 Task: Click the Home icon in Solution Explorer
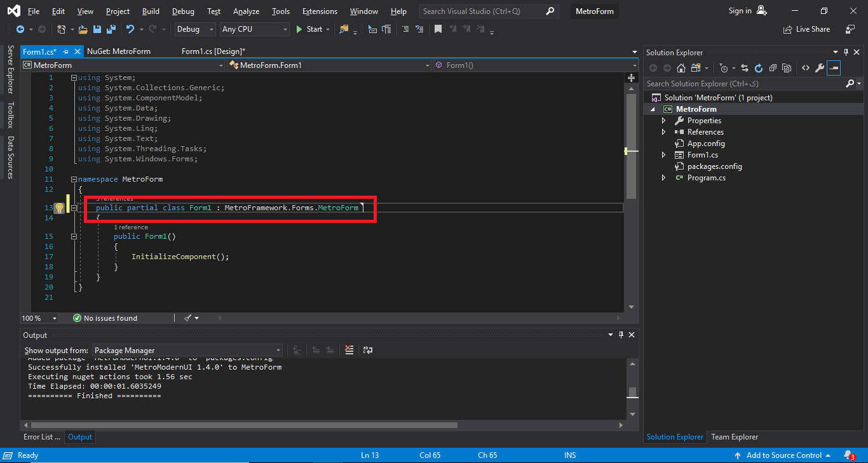681,68
